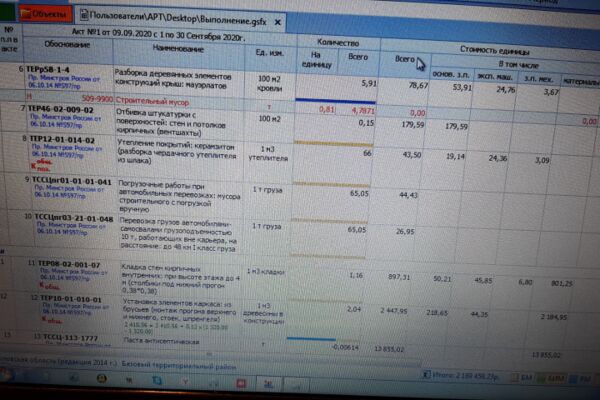Click resource code 509-9900

[x=97, y=100]
